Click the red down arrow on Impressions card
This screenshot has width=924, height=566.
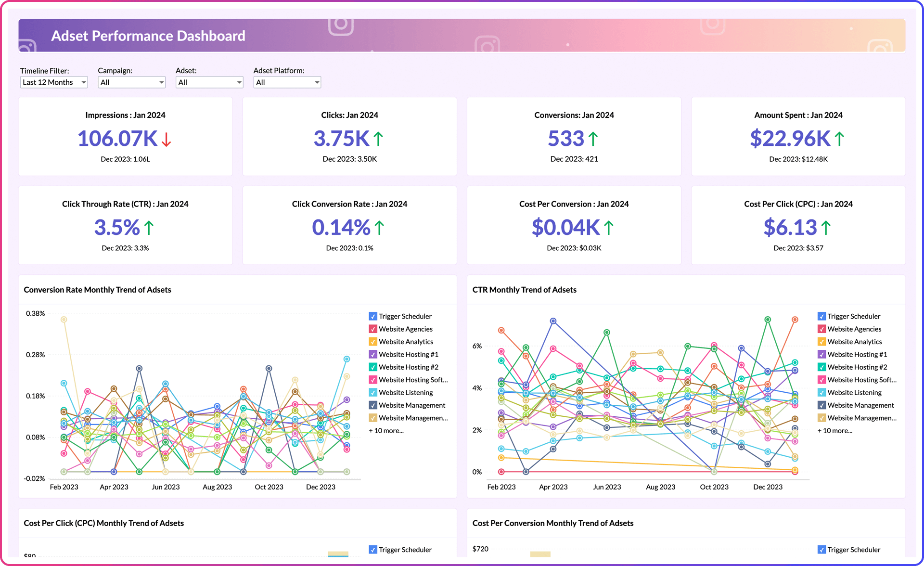coord(166,141)
